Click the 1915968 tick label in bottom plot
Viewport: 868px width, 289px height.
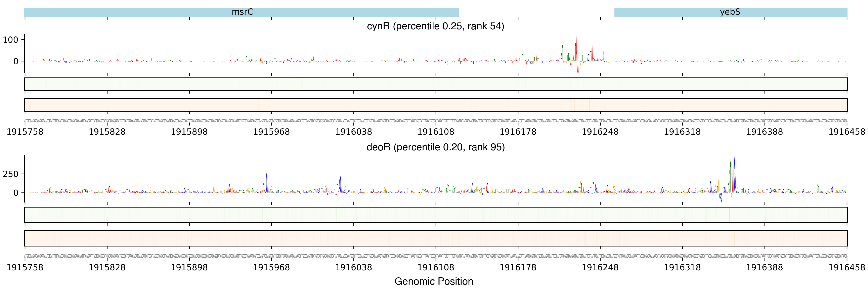271,268
